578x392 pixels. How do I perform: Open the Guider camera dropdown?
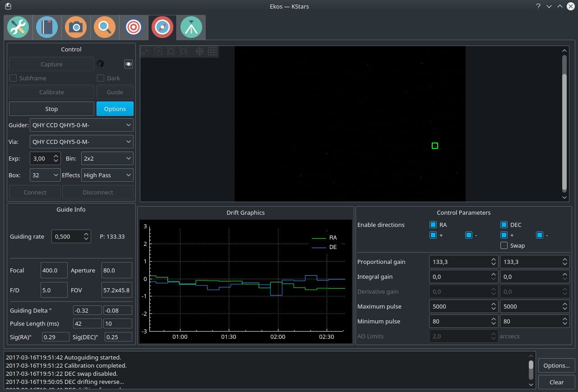(82, 125)
